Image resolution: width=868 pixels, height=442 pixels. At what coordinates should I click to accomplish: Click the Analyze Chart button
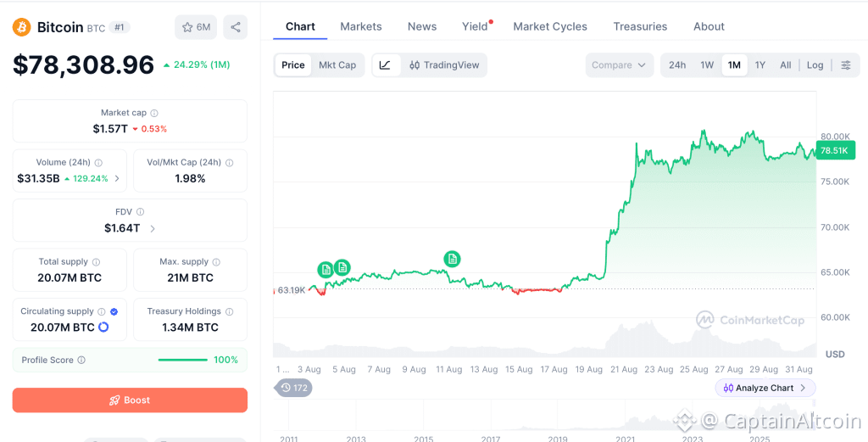[x=765, y=388]
